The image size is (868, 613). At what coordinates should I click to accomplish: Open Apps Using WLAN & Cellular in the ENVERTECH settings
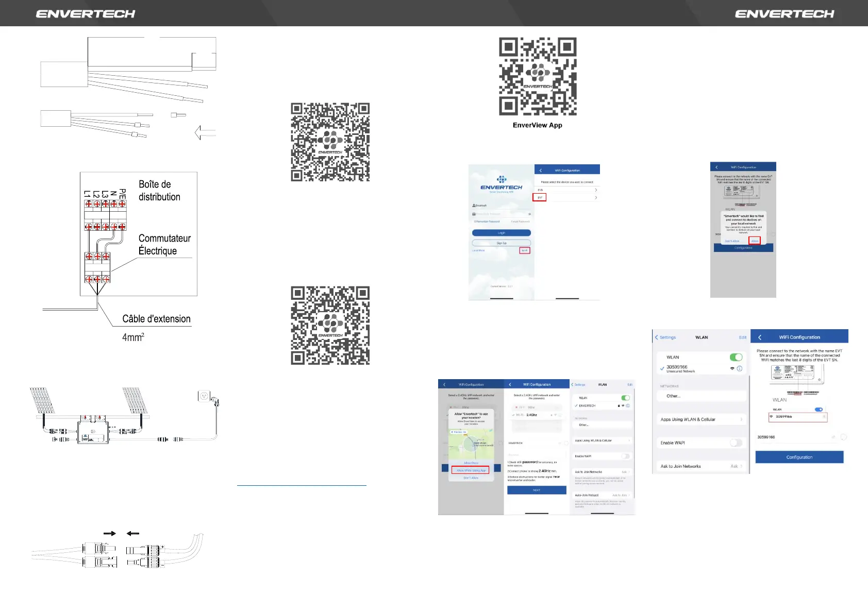603,440
